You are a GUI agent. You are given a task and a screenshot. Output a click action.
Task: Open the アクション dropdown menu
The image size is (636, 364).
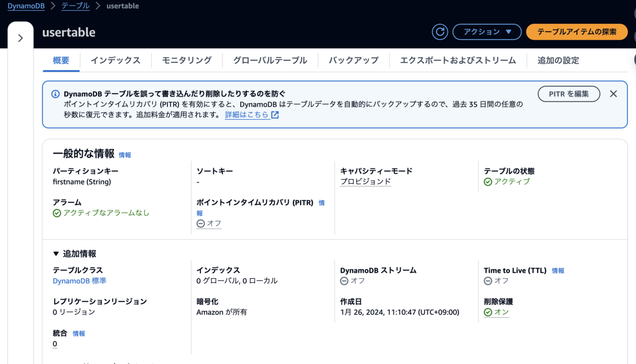487,32
